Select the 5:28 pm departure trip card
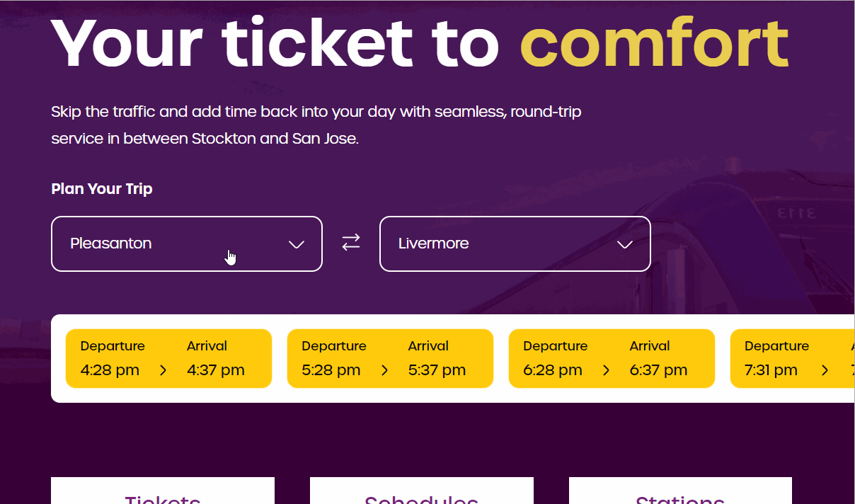This screenshot has width=855, height=504. pos(390,358)
